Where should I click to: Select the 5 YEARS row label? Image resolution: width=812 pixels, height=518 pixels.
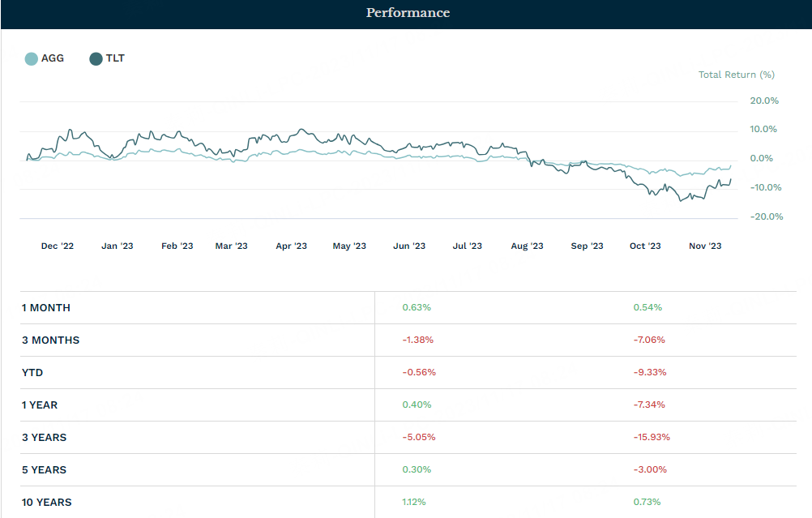45,470
